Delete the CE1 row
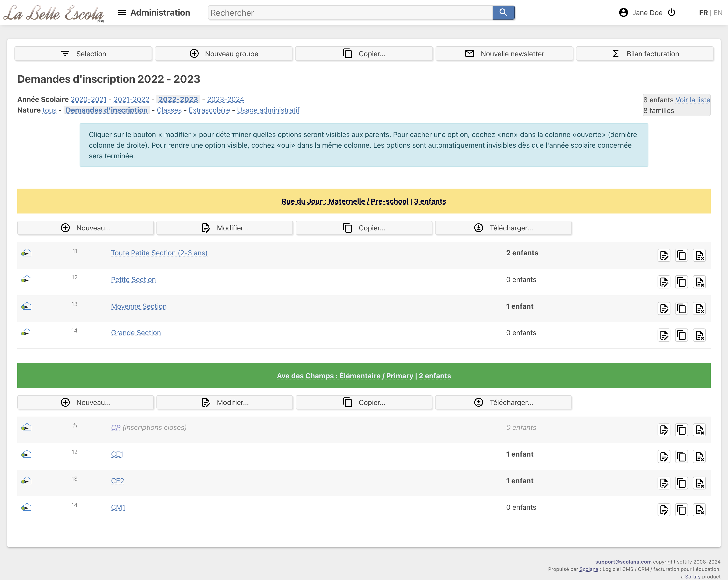Viewport: 728px width, 580px height. tap(699, 457)
